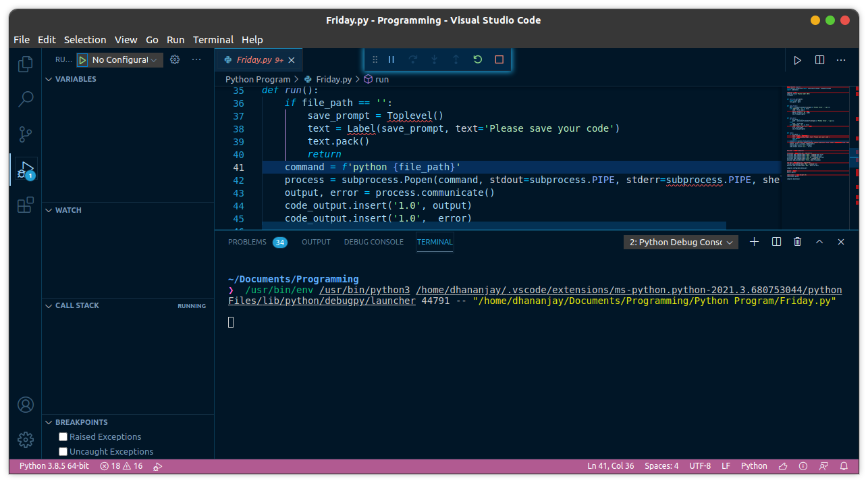Image resolution: width=868 pixels, height=483 pixels.
Task: Open the Run menu
Action: coord(175,40)
